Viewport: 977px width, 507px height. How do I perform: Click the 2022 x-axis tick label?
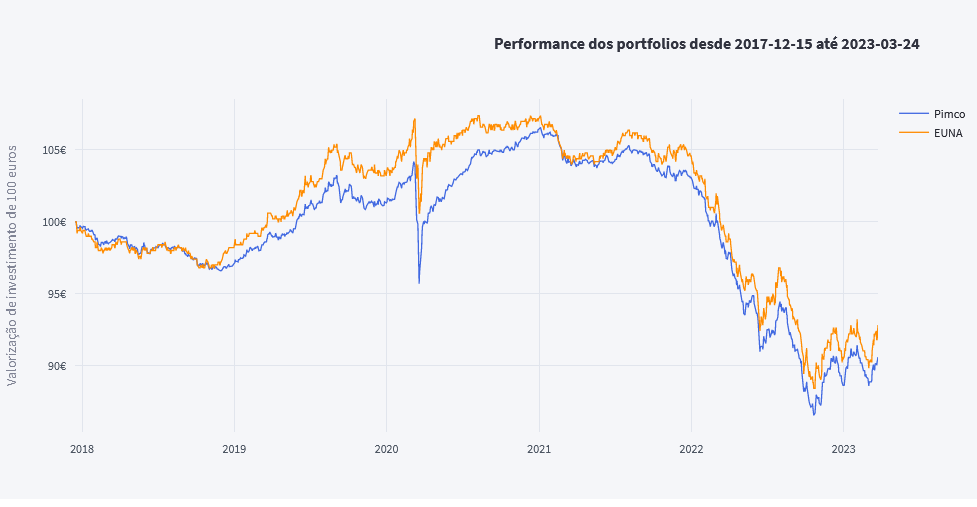point(691,448)
